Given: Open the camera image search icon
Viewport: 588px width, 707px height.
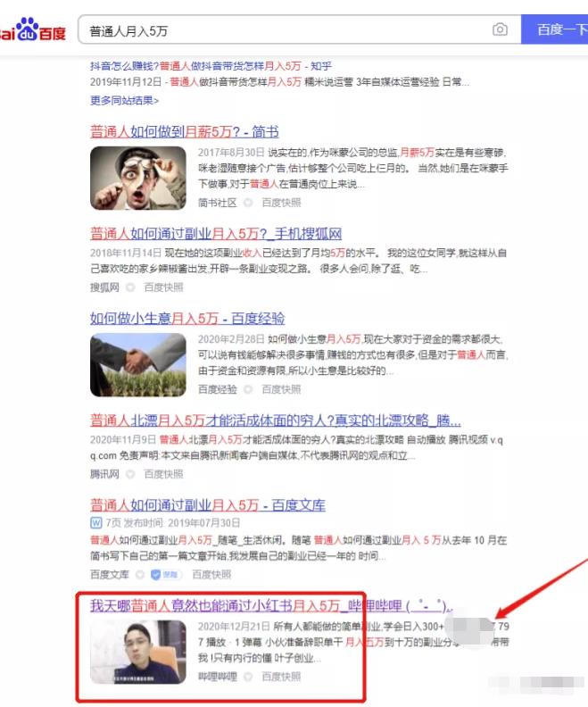Looking at the screenshot, I should [x=500, y=29].
